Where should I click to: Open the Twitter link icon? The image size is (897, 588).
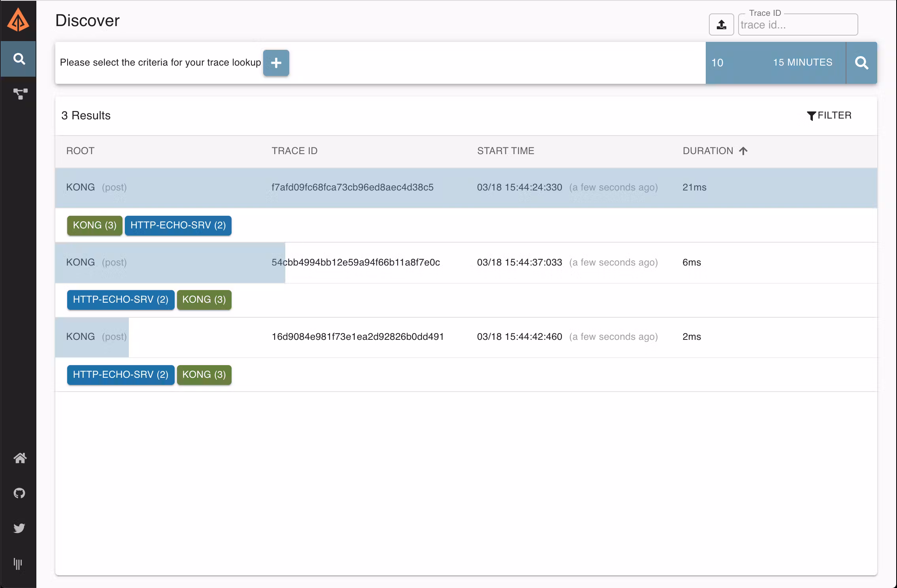19,528
